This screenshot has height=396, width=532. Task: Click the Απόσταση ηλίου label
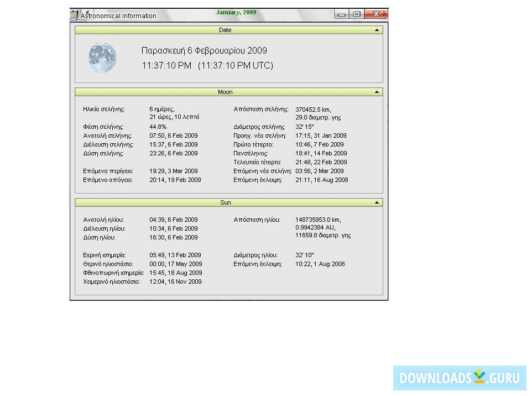[x=257, y=220]
